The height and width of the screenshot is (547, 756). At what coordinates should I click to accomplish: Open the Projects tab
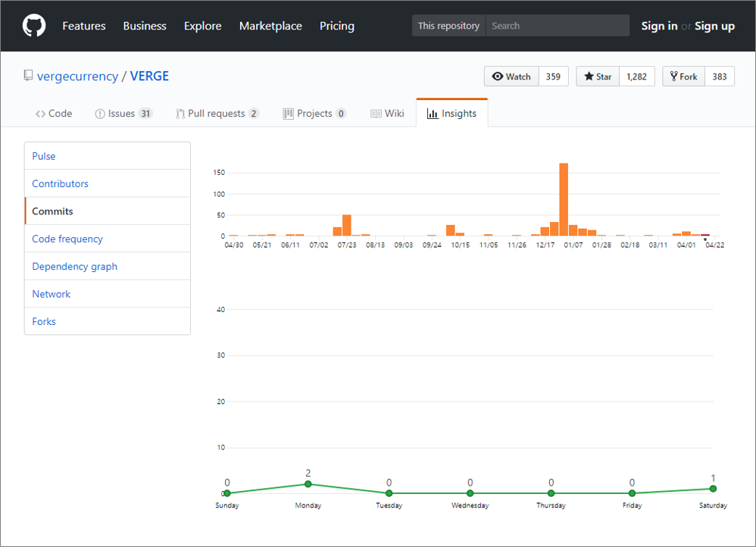point(314,114)
